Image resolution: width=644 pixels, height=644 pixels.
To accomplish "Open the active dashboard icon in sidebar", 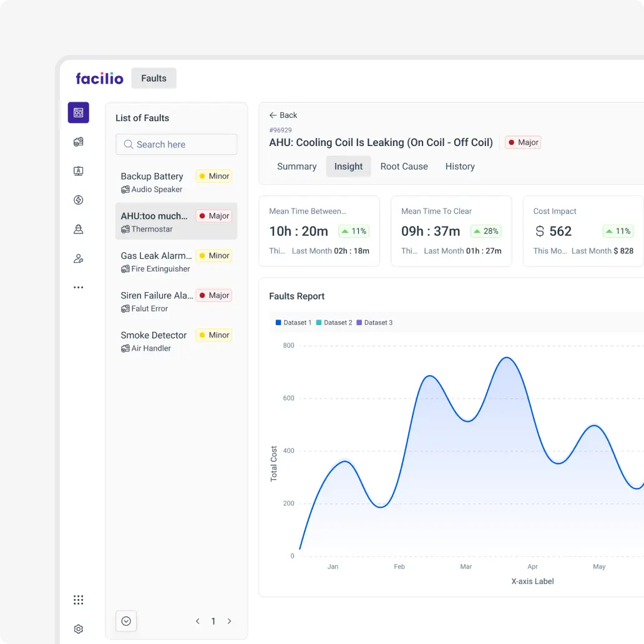I will (x=79, y=113).
